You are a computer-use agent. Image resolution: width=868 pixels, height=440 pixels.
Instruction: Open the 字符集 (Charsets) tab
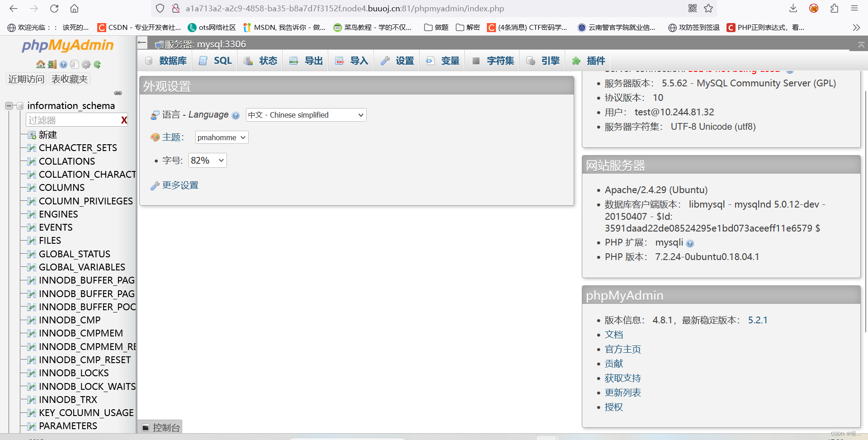pyautogui.click(x=493, y=61)
